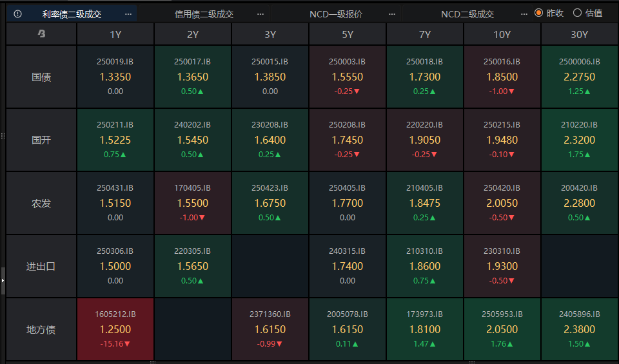
Task: Select the 国开 row label
Action: tap(41, 140)
